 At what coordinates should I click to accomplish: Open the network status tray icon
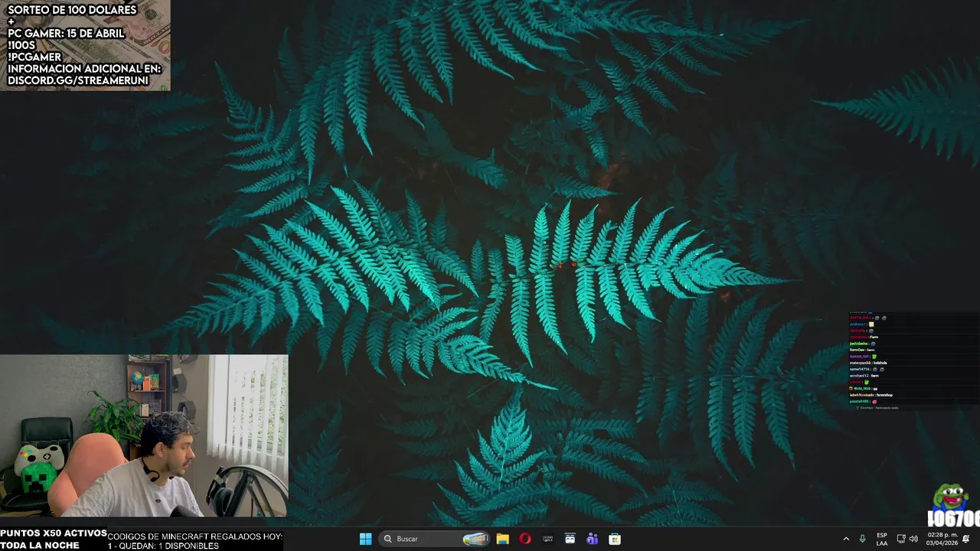(x=901, y=539)
